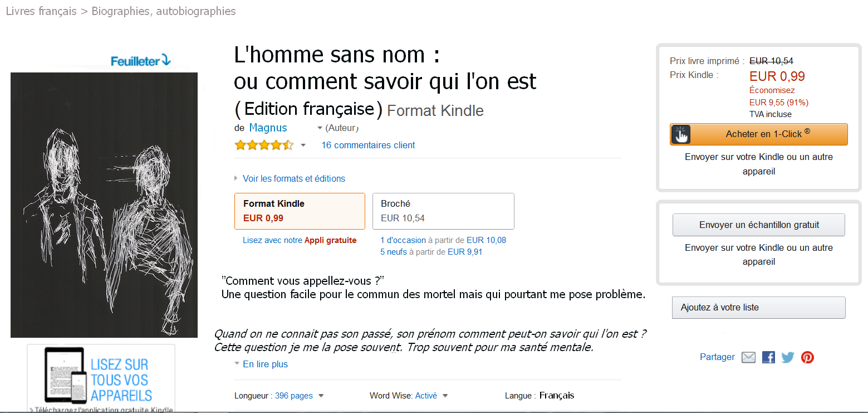Screen dimensions: 868x413
Task: Open the author dropdown next to Magnus
Action: (320, 128)
